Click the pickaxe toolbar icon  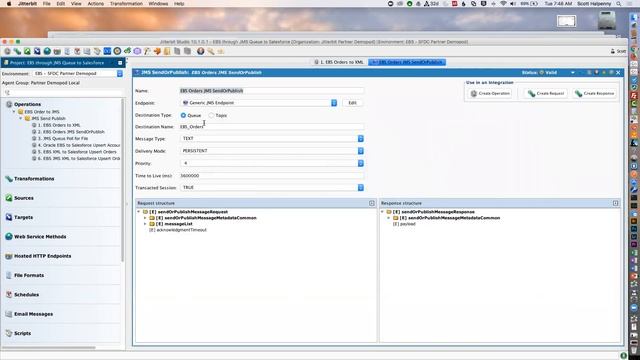coord(147,51)
